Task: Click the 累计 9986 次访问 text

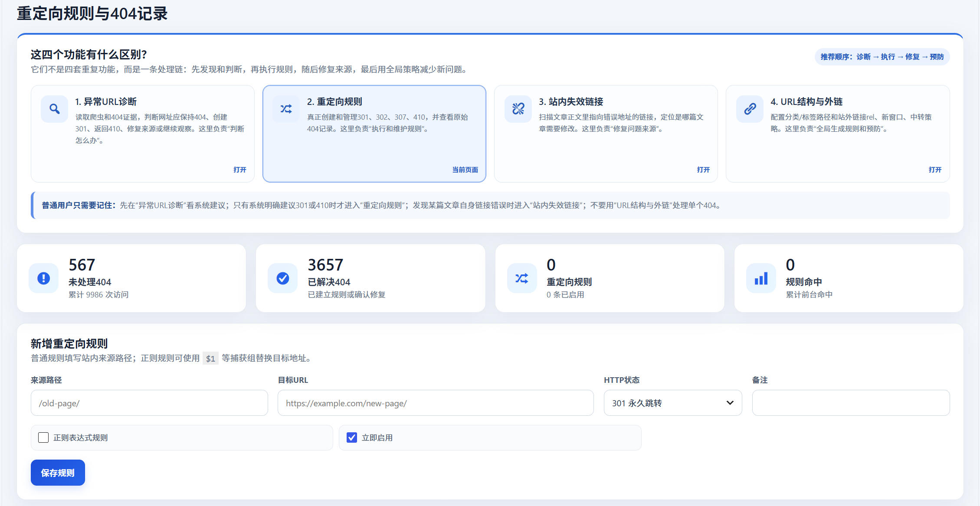Action: (98, 294)
